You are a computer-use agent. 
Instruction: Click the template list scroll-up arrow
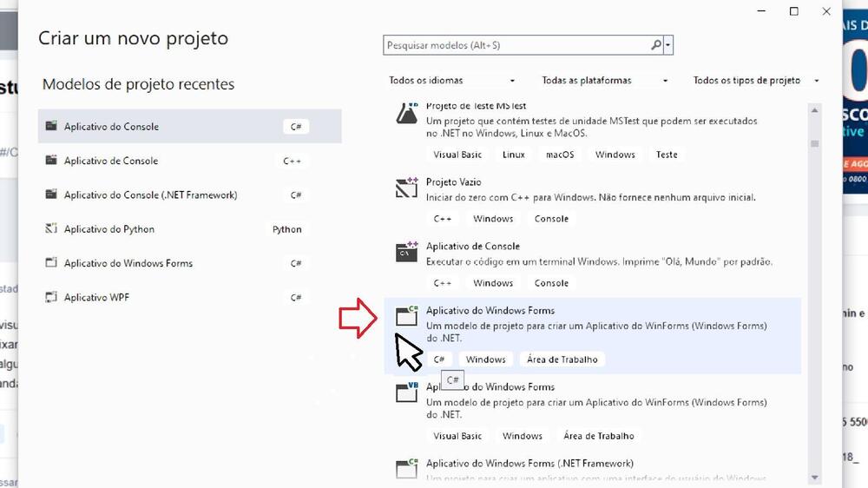814,110
